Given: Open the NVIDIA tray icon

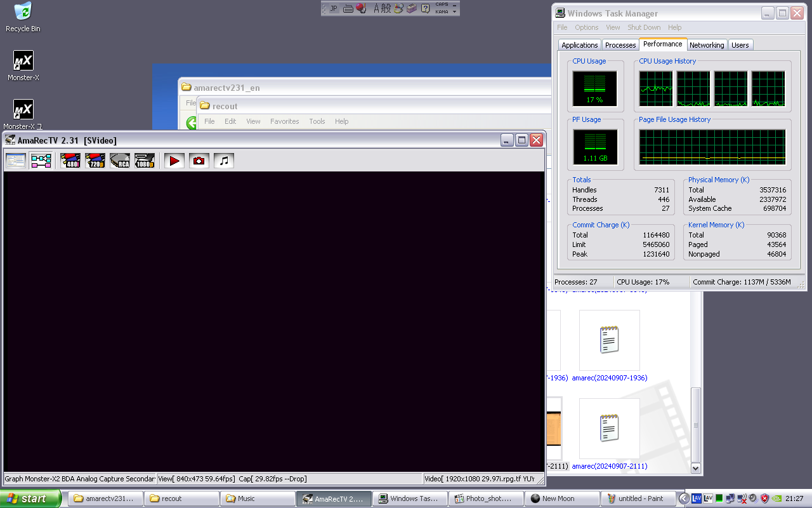Looking at the screenshot, I should [776, 498].
